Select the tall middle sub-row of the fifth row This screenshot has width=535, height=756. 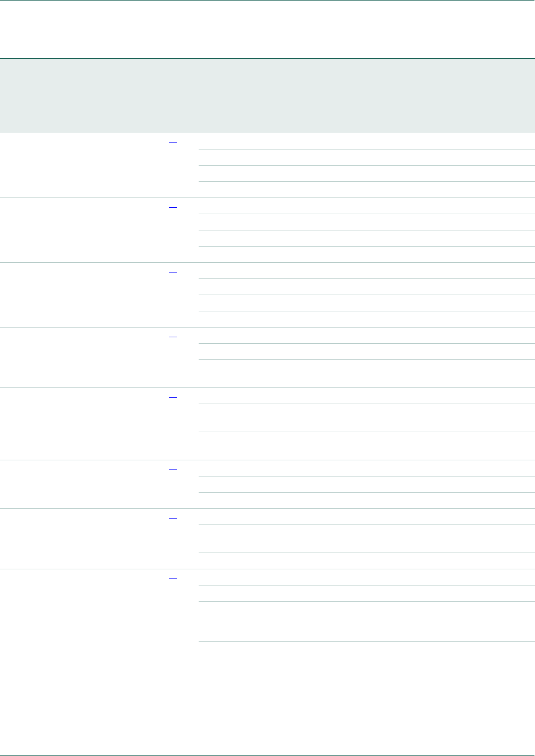pos(367,418)
